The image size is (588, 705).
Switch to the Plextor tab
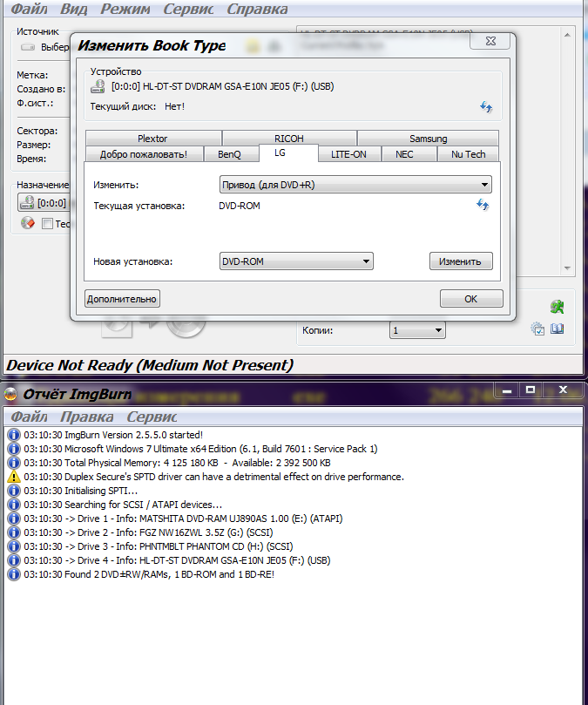pos(152,139)
